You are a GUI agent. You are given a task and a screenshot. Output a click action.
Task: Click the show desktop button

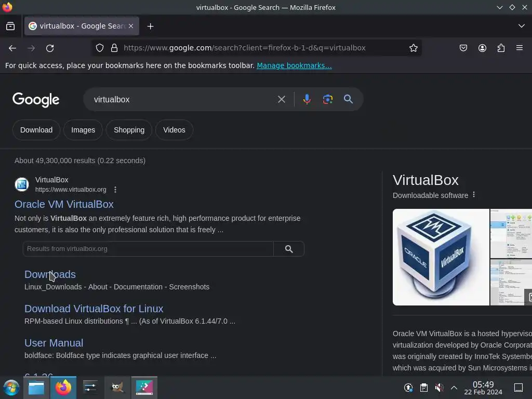518,388
